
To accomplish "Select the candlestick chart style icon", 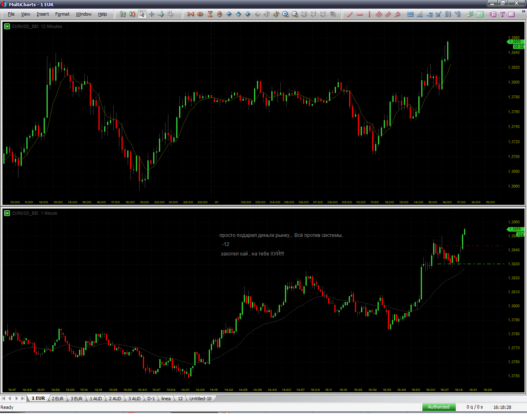I will pyautogui.click(x=132, y=14).
